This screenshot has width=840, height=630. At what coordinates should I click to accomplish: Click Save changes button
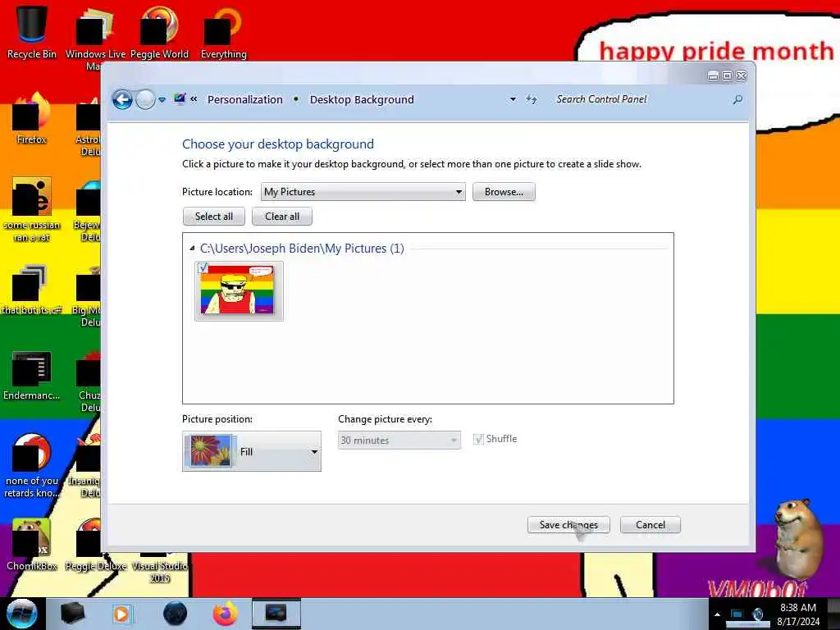568,525
